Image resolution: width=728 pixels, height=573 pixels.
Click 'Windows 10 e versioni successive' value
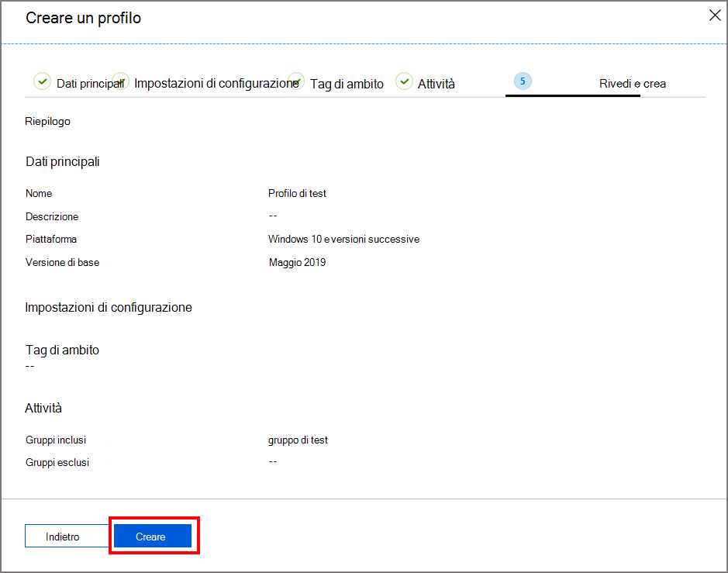click(x=343, y=239)
